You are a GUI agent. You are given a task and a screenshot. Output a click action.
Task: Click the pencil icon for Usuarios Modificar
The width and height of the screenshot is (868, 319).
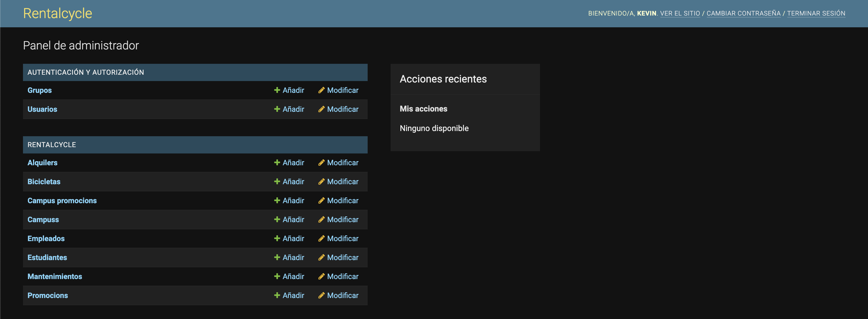(321, 109)
